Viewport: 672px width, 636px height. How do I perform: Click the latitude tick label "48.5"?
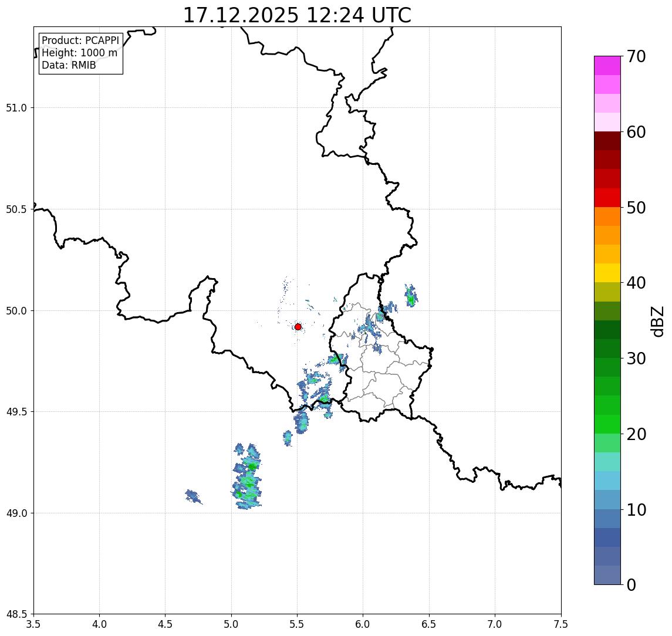coord(16,614)
